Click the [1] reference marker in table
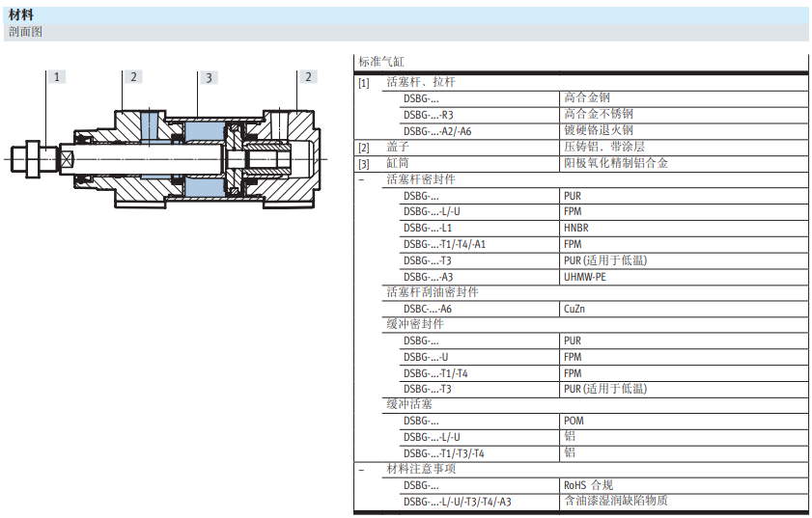 pos(364,82)
